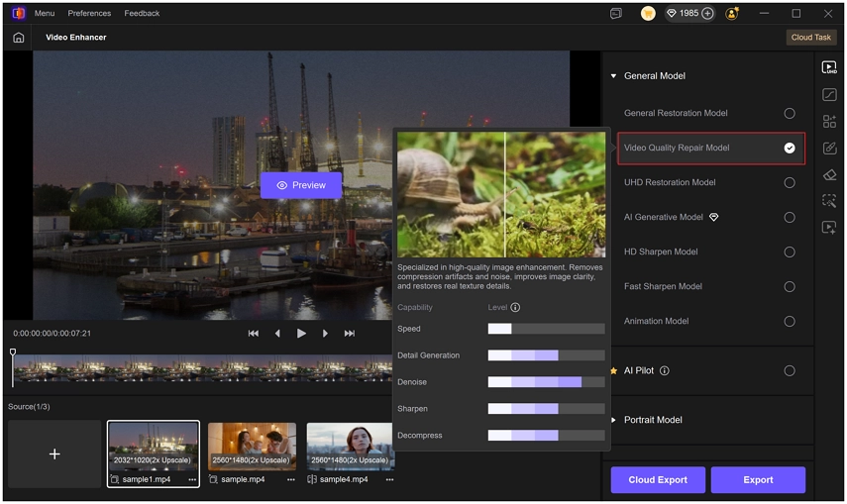This screenshot has width=847, height=504.
Task: Open the message center icon
Action: point(616,14)
